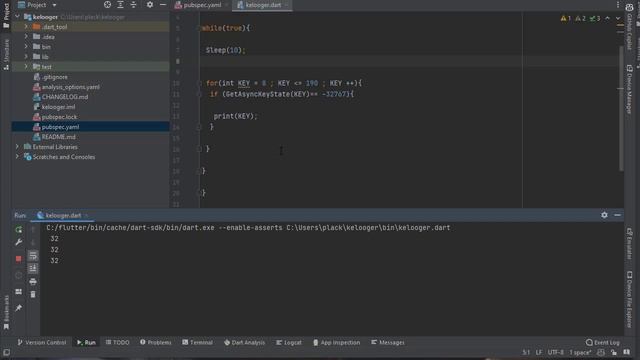Hide the Project panel

pyautogui.click(x=163, y=5)
